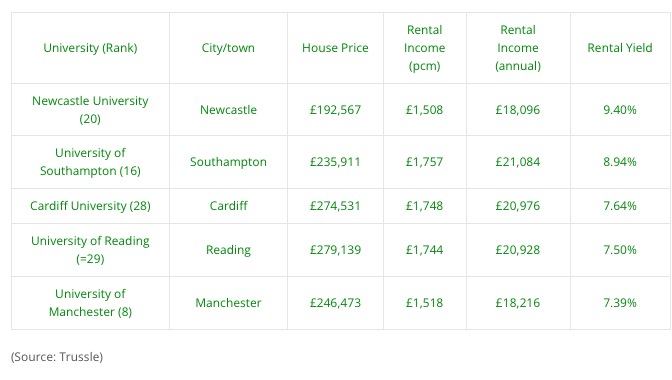
Task: Click the £274,531 house price value
Action: click(335, 206)
